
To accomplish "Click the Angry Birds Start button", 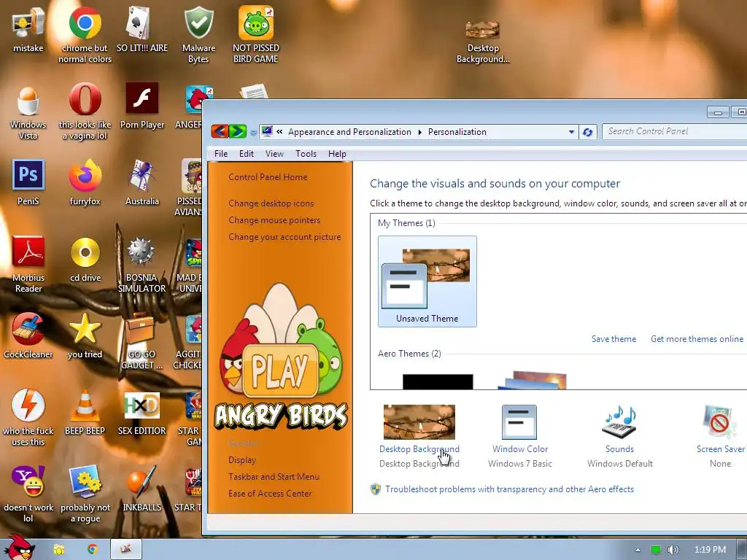I will click(19, 548).
